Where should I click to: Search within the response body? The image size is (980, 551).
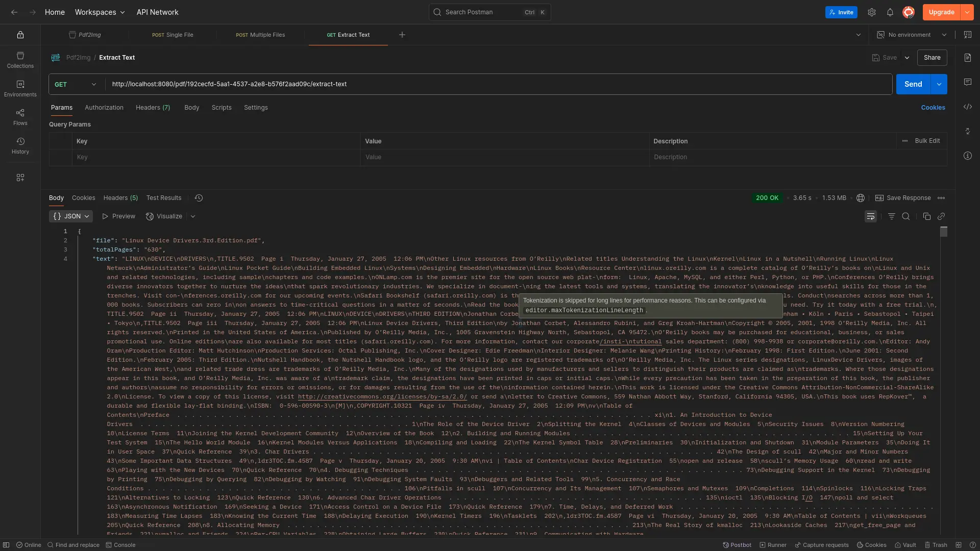[x=906, y=216]
